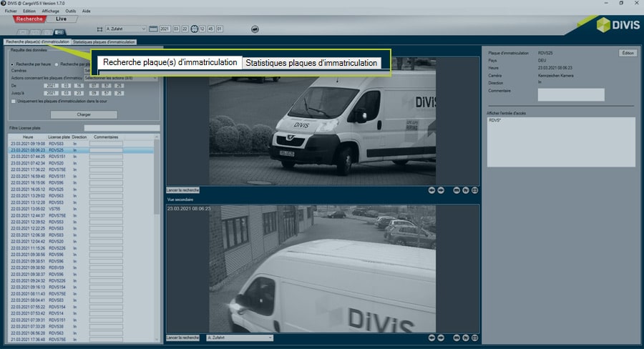This screenshot has width=644, height=349.
Task: Click the toolbar year field showing 2021
Action: [165, 29]
